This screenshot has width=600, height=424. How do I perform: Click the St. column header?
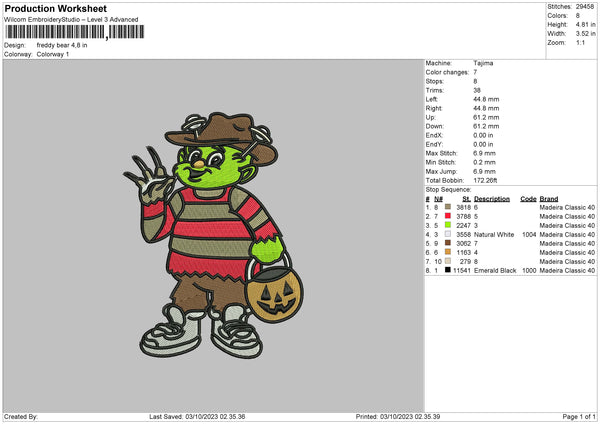(x=466, y=198)
